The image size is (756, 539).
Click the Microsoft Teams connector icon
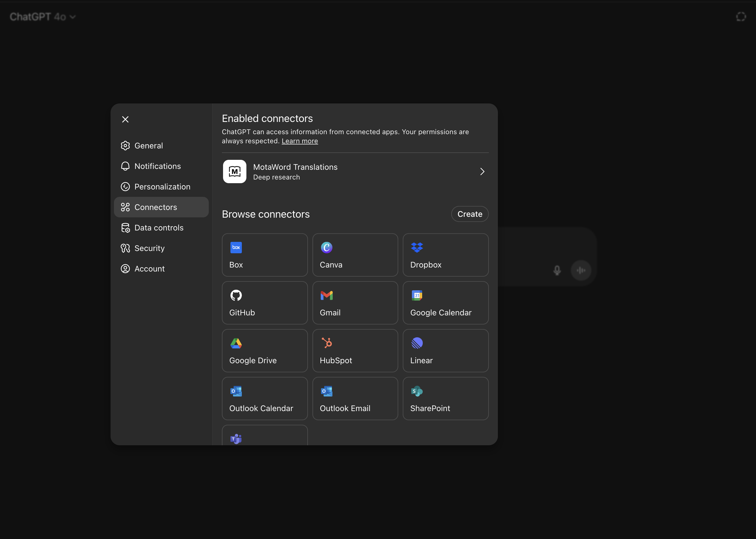coord(236,439)
